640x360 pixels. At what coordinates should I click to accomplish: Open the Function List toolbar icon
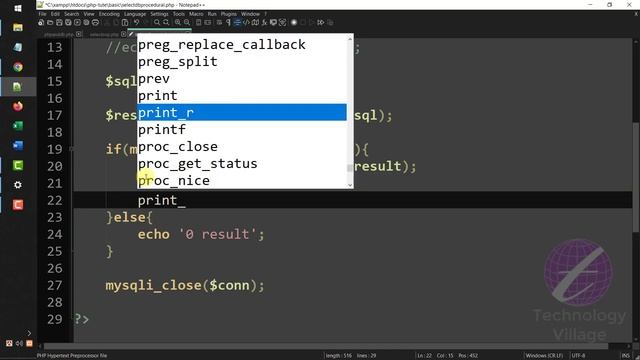click(x=264, y=22)
